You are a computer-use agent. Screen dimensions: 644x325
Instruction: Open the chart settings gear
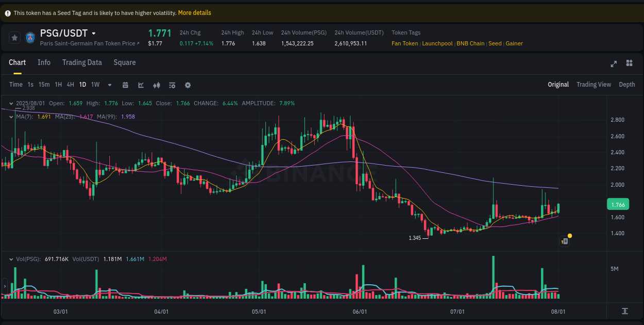click(x=188, y=85)
